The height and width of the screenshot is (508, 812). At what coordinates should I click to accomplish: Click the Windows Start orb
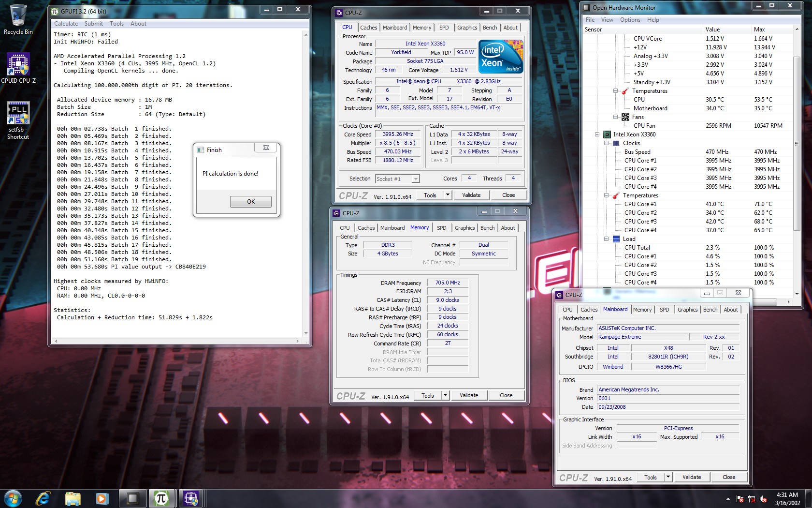pos(13,498)
